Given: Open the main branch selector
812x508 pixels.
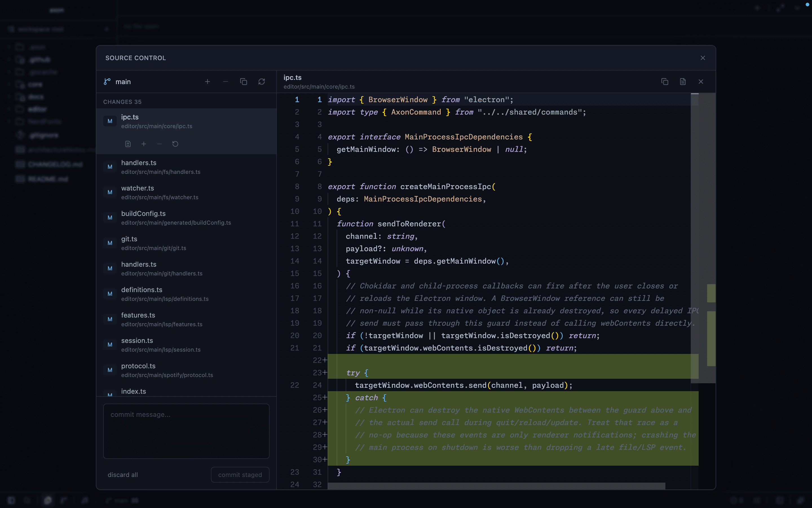Looking at the screenshot, I should pos(123,82).
